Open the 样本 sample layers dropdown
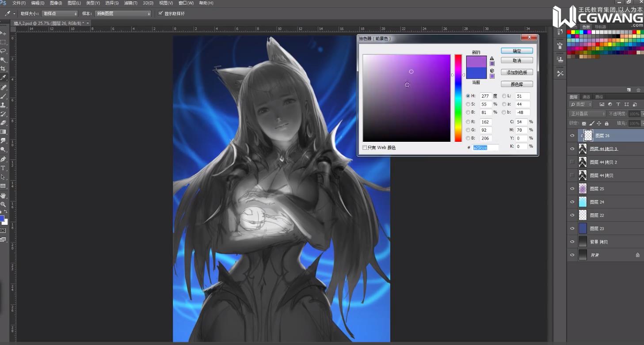The height and width of the screenshot is (345, 644). pos(123,14)
